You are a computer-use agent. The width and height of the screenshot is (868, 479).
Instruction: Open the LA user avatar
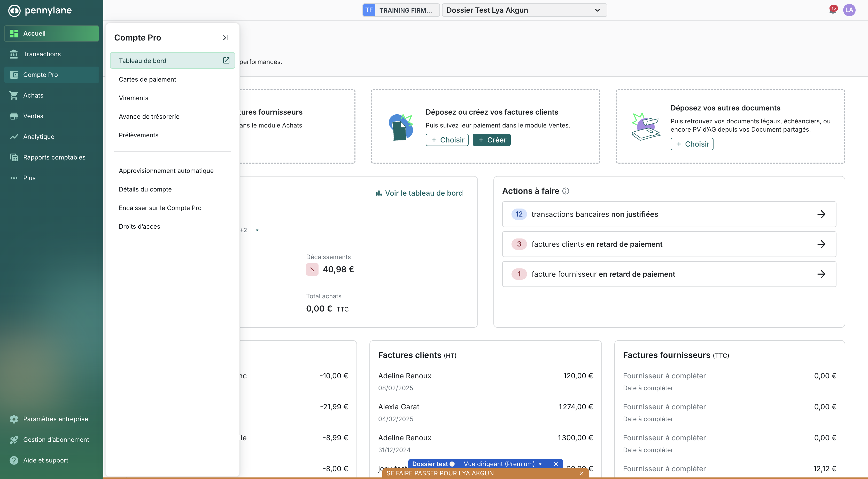click(x=849, y=10)
